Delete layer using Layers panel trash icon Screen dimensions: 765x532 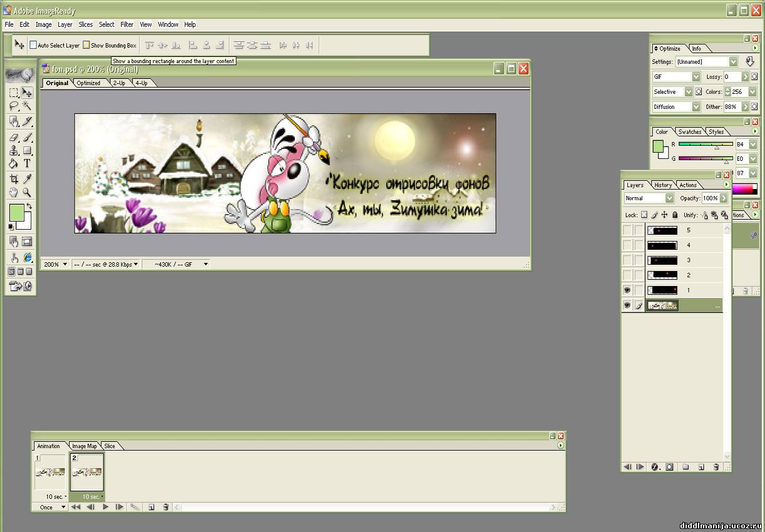[716, 467]
